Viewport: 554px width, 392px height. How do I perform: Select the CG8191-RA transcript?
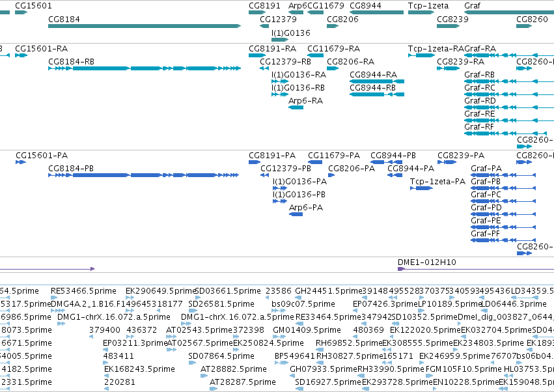point(257,55)
